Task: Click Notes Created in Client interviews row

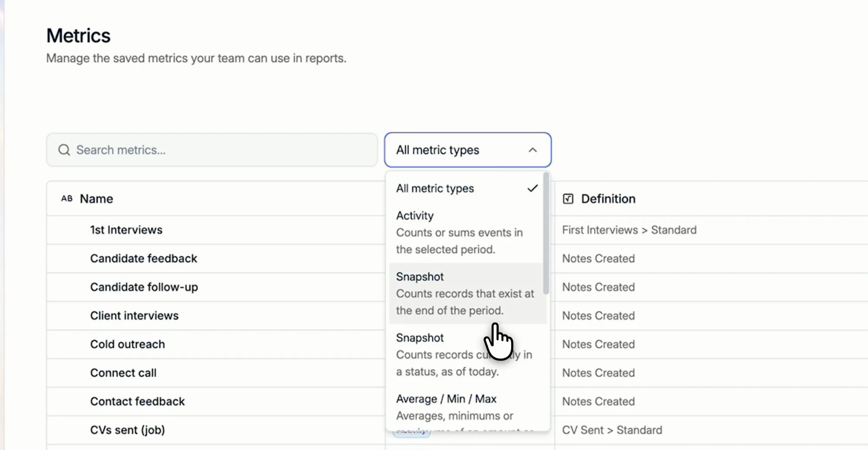Action: (598, 316)
